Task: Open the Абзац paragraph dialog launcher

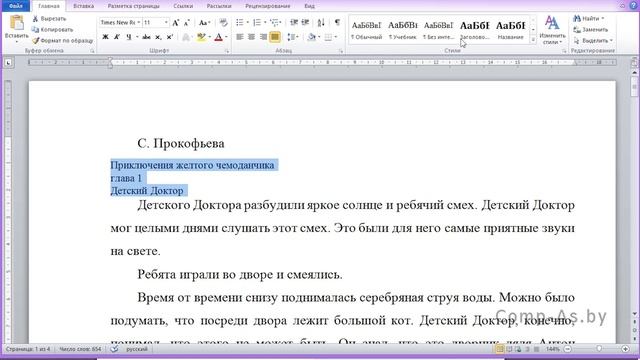Action: pyautogui.click(x=341, y=51)
